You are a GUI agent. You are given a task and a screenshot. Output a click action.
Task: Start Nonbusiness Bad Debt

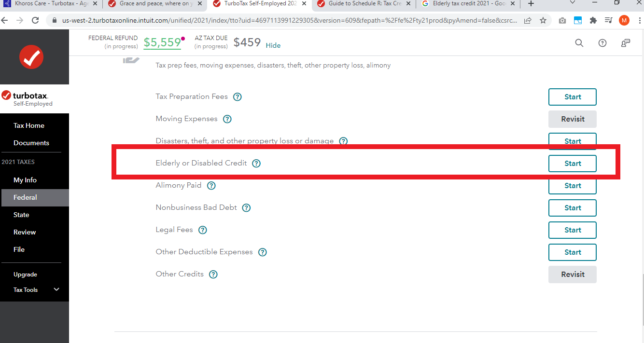point(573,208)
